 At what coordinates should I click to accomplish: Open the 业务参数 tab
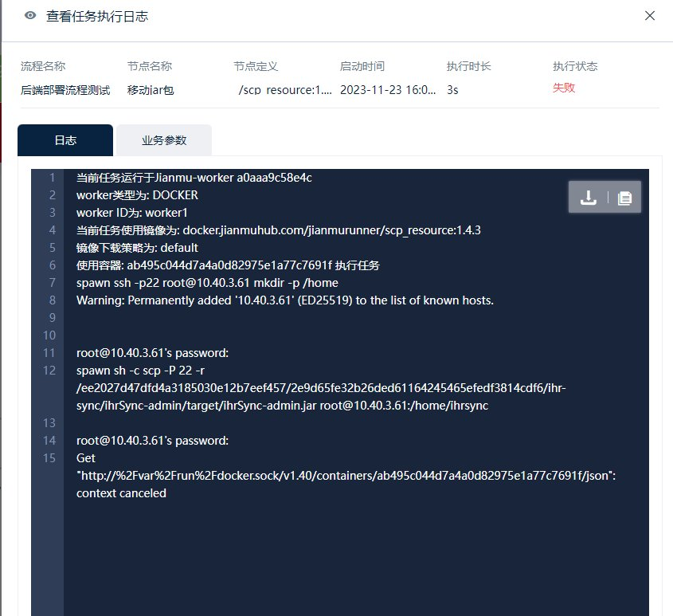[164, 140]
